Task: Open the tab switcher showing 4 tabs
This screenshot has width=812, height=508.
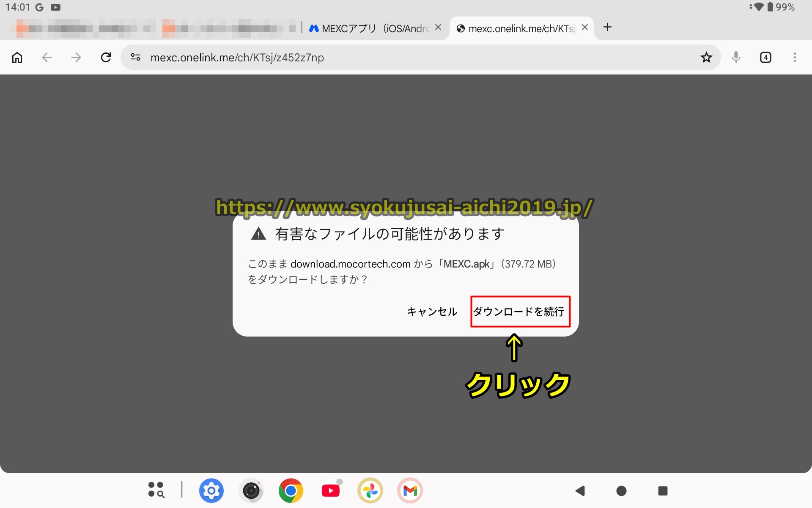Action: coord(765,57)
